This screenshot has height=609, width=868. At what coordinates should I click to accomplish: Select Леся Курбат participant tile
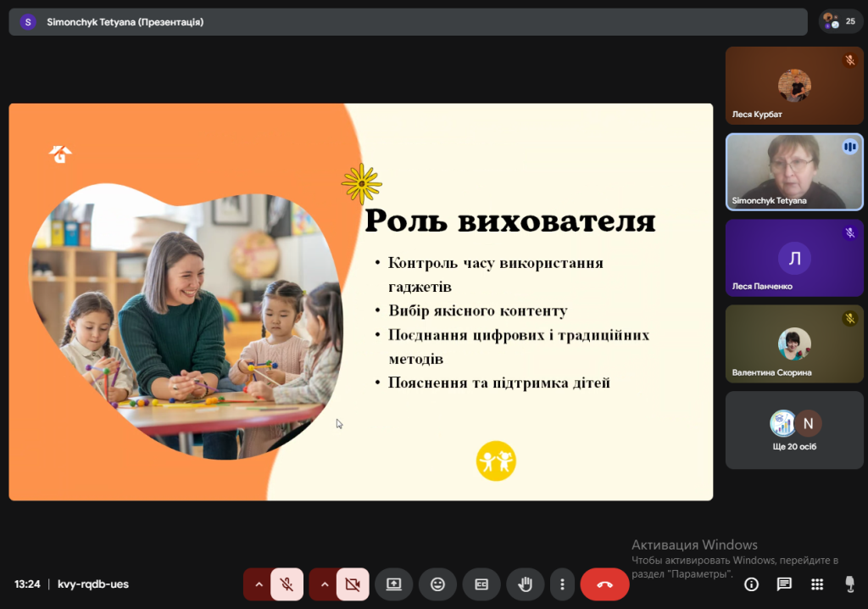794,86
